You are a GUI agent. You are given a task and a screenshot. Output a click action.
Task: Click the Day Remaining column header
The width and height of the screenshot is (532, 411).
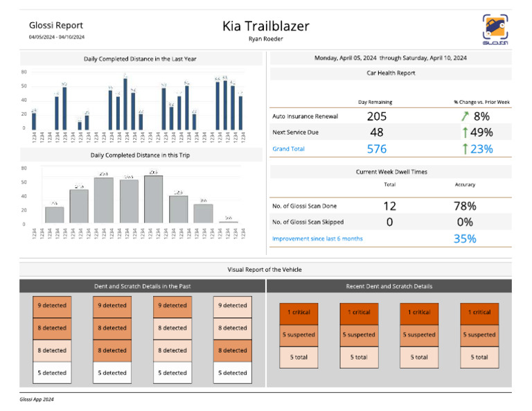tap(375, 102)
